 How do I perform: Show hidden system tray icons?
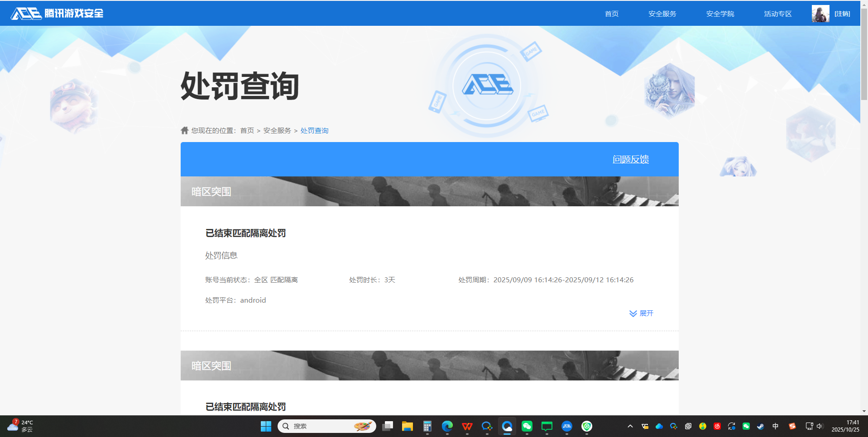[x=629, y=426]
